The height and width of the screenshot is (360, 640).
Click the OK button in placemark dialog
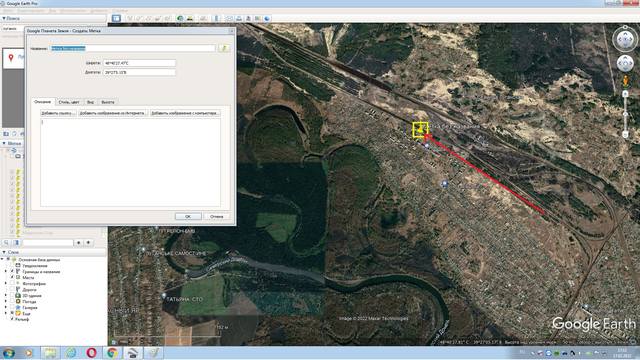188,216
